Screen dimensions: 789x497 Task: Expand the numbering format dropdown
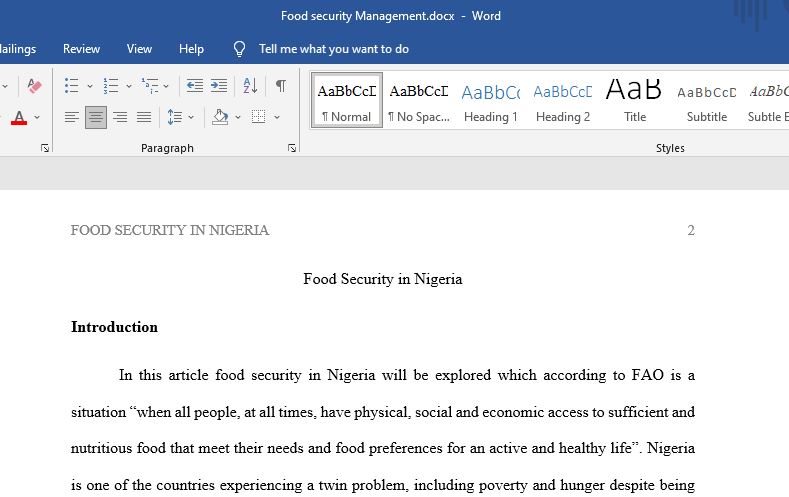pyautogui.click(x=129, y=87)
